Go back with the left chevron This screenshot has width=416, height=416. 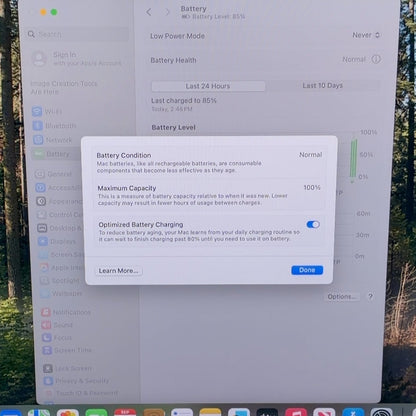[149, 12]
